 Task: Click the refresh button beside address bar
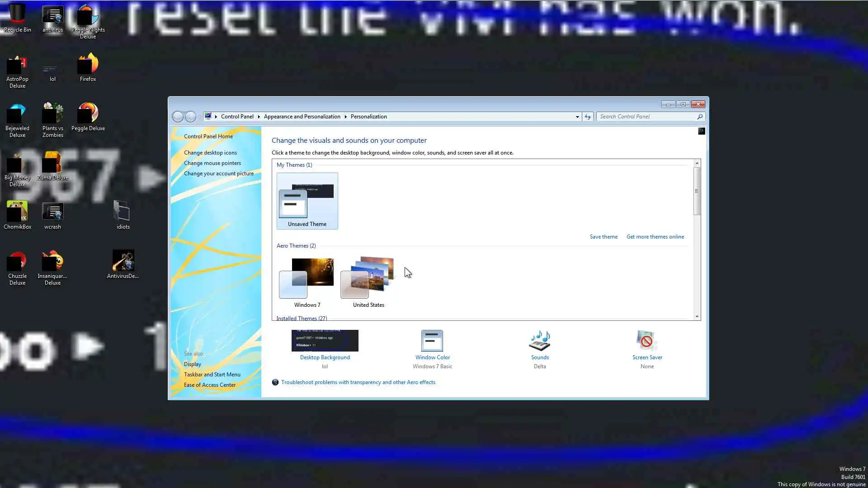point(588,117)
